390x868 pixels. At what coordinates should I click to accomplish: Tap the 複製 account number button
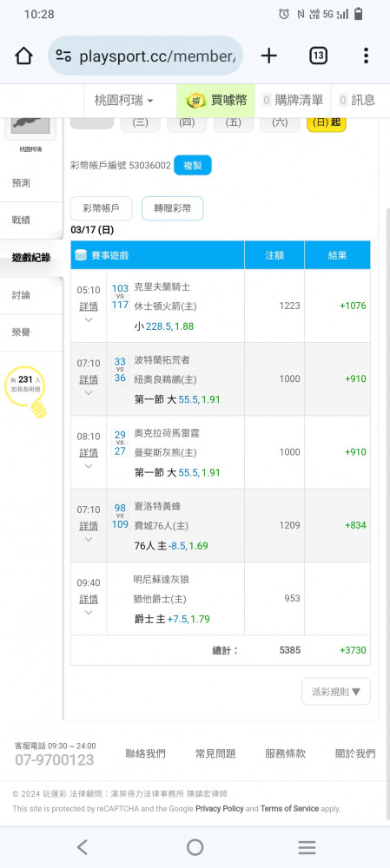(192, 165)
